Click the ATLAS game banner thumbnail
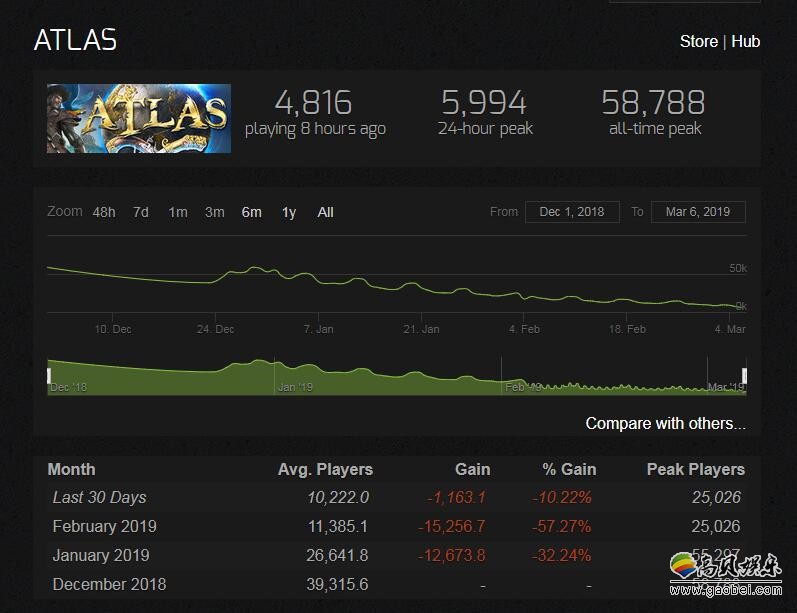Screen dimensions: 797x613 (138, 118)
